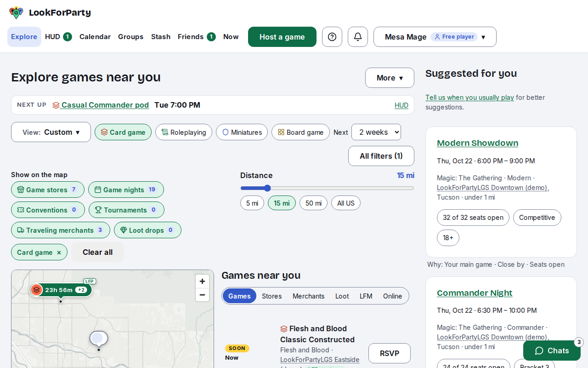Click the Distance slider track
The height and width of the screenshot is (368, 588).
pos(327,188)
